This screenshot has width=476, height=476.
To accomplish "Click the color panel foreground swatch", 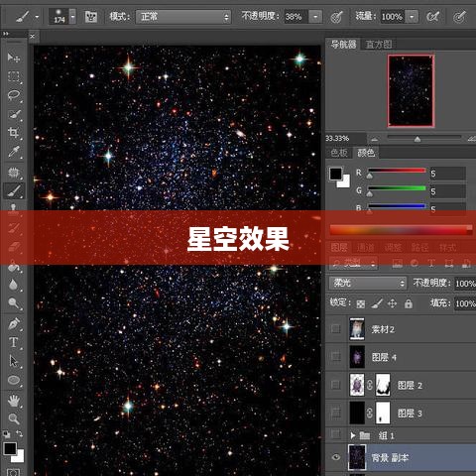I will click(335, 174).
